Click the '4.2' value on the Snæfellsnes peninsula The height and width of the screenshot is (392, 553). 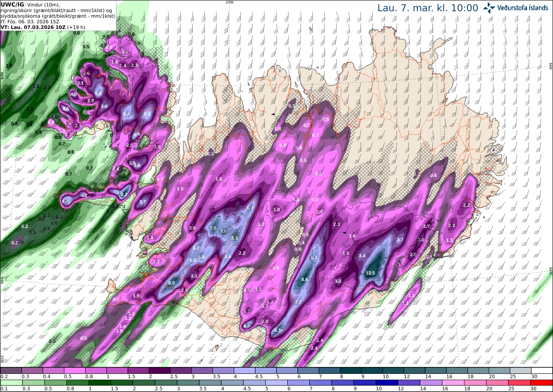pos(84,195)
